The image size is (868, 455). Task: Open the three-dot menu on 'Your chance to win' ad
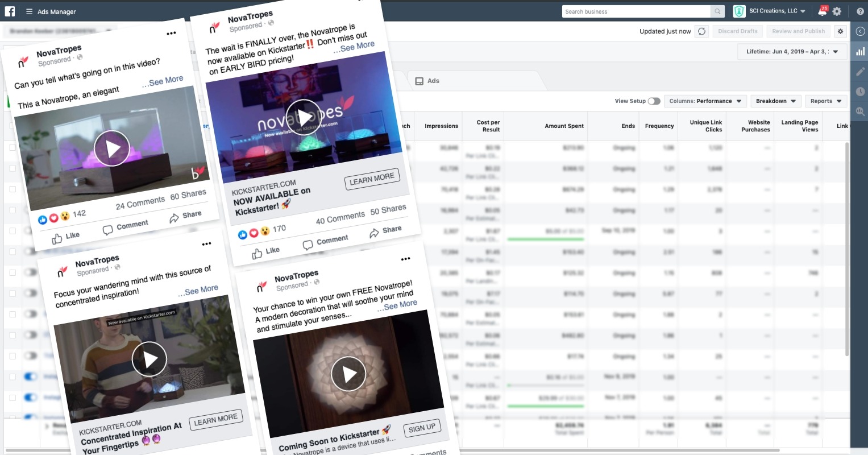pyautogui.click(x=405, y=259)
